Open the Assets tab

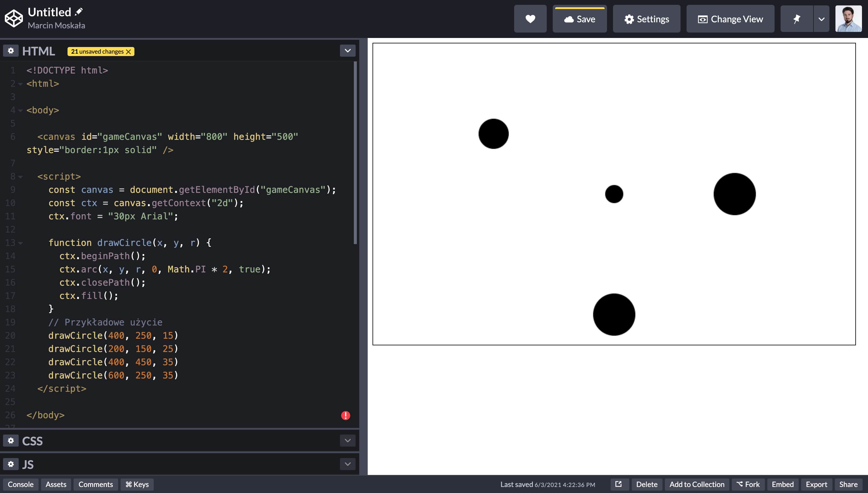point(56,484)
